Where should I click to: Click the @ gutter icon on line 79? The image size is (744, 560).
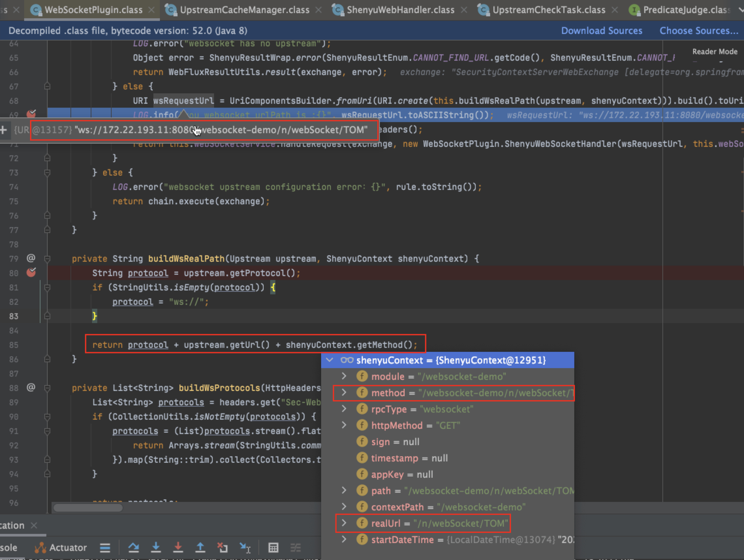point(31,258)
